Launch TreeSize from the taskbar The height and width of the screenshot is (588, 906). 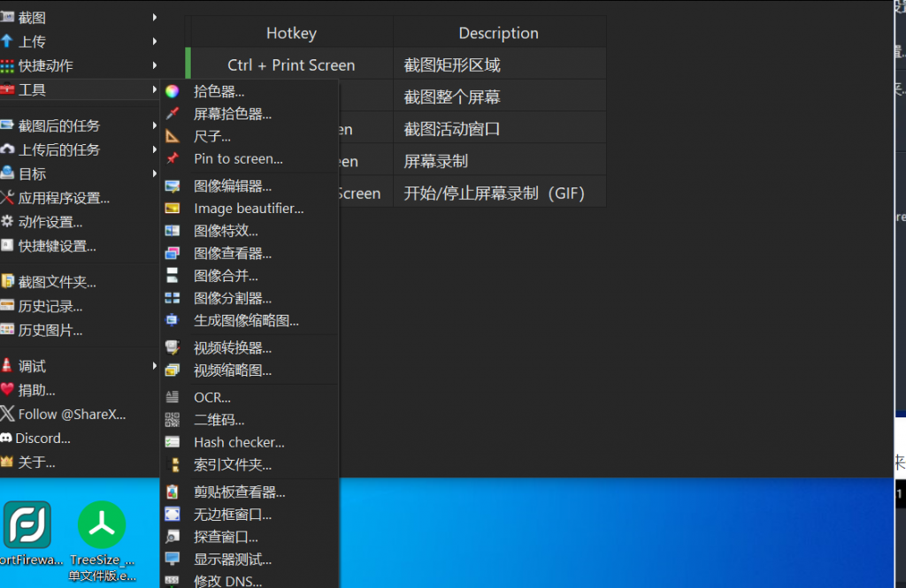(101, 525)
